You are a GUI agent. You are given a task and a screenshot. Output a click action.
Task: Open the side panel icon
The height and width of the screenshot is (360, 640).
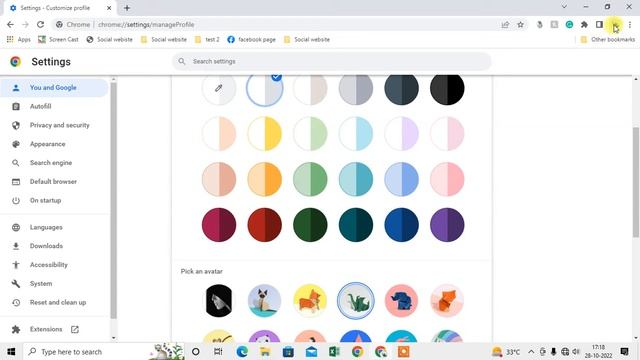click(599, 24)
